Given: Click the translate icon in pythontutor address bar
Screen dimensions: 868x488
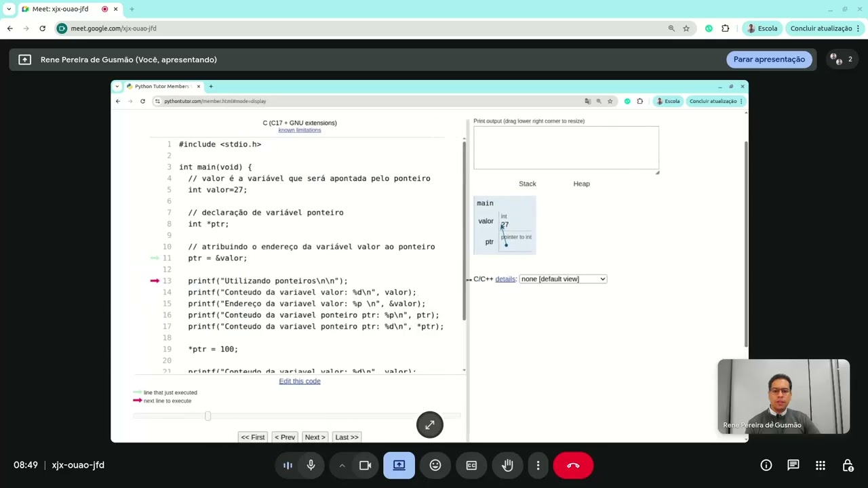Looking at the screenshot, I should coord(588,101).
